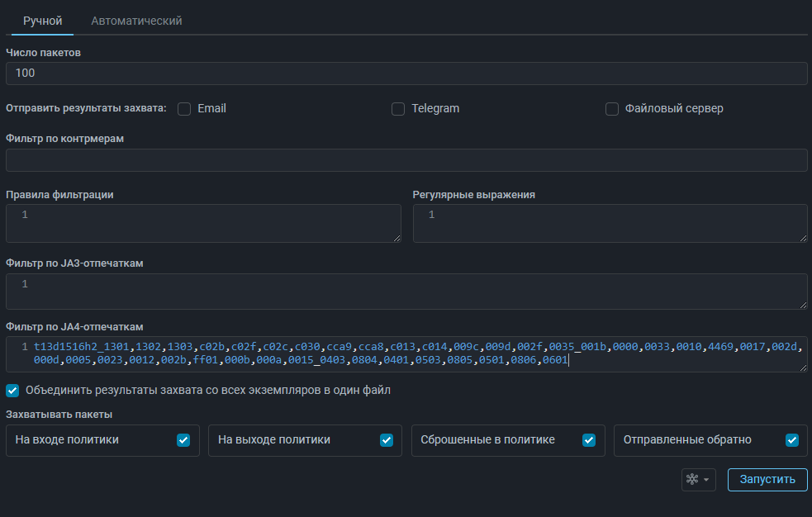This screenshot has height=517, width=812.
Task: Untick Сброшенные в политике checkbox
Action: coord(589,440)
